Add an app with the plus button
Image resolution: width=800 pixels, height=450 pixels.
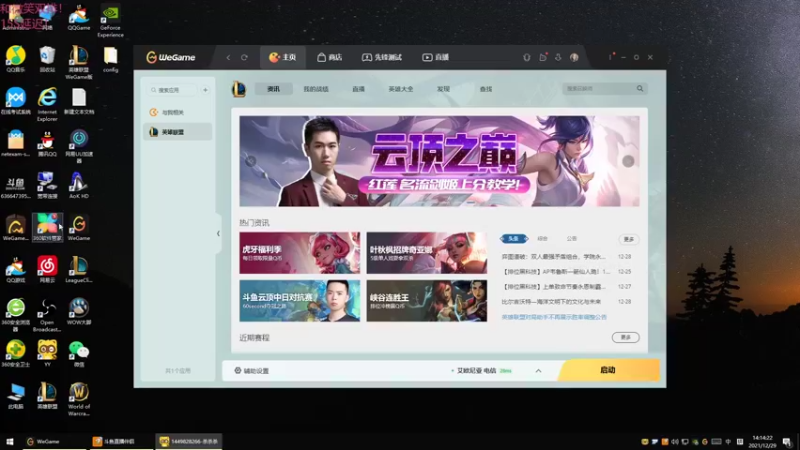205,90
